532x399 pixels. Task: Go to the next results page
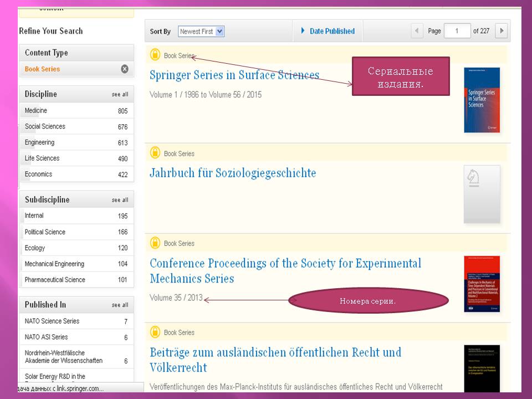501,31
